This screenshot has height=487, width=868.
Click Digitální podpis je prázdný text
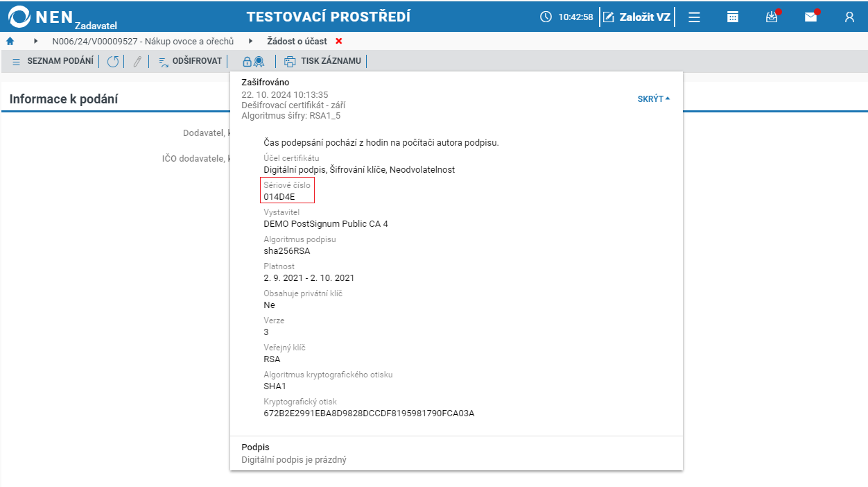(x=294, y=459)
